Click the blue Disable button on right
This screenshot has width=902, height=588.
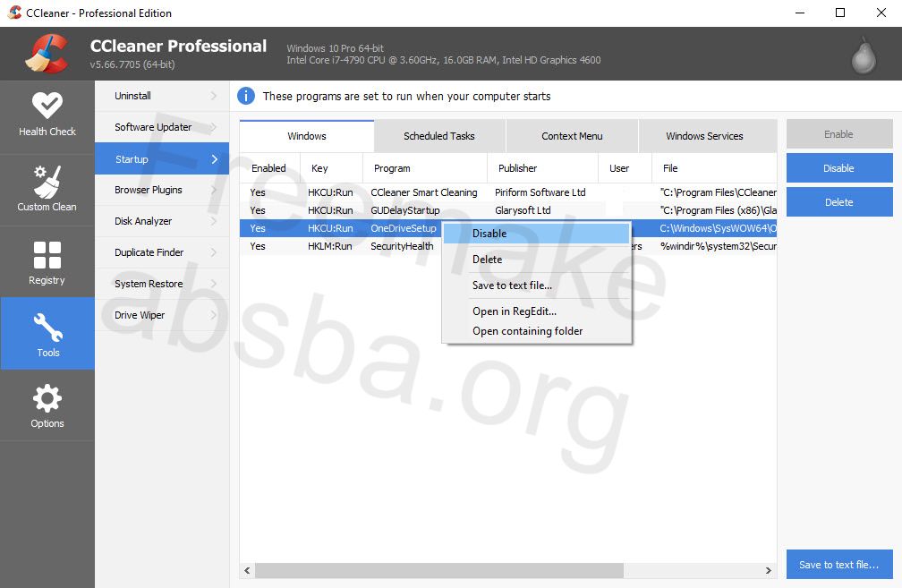pos(839,168)
